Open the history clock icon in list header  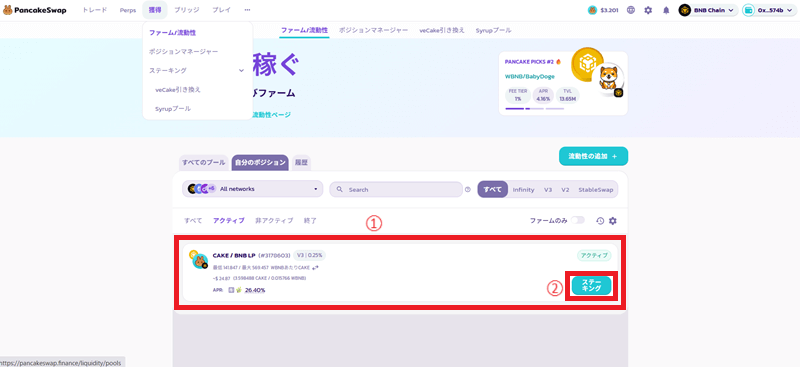[x=600, y=221]
